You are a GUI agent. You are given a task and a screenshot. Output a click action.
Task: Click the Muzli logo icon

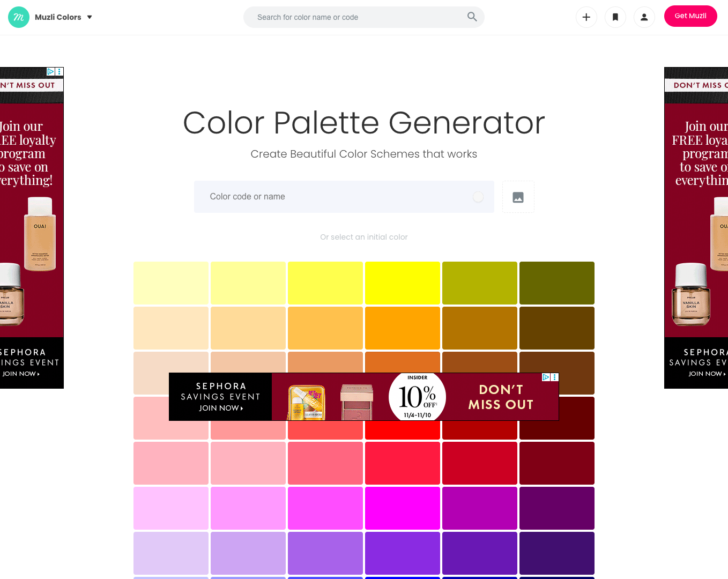click(18, 17)
